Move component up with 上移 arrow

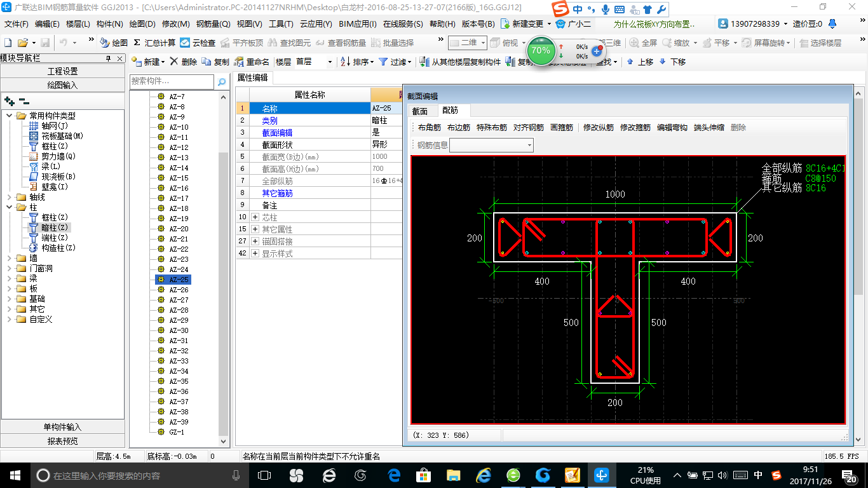point(630,62)
